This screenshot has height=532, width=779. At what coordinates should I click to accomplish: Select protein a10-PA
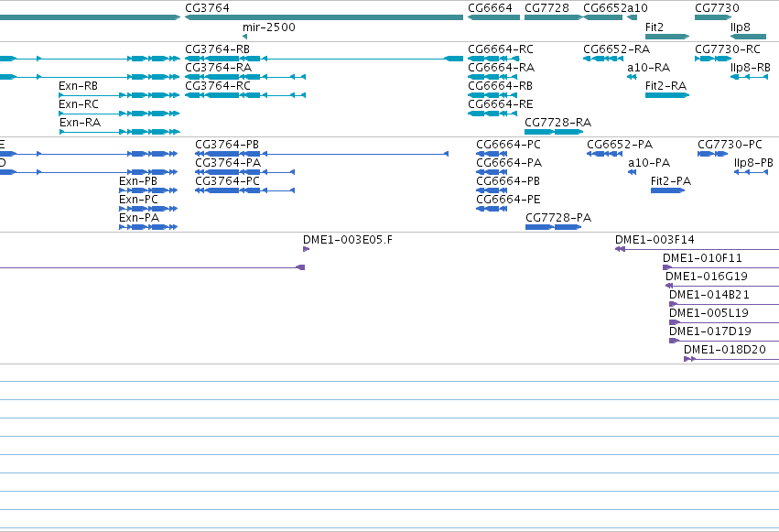point(632,172)
